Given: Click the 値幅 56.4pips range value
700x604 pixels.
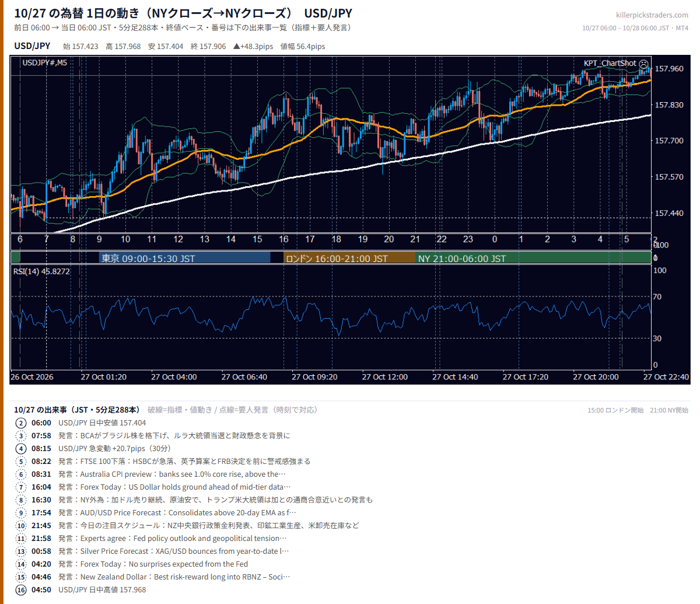Looking at the screenshot, I should point(303,47).
